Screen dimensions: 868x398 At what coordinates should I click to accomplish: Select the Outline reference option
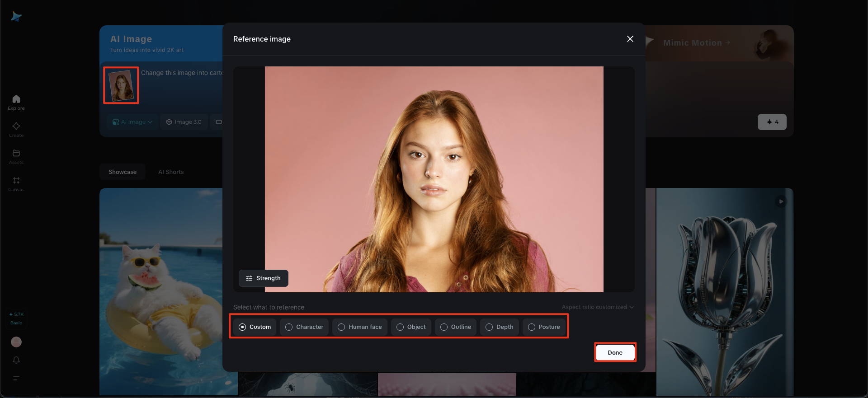coord(456,327)
